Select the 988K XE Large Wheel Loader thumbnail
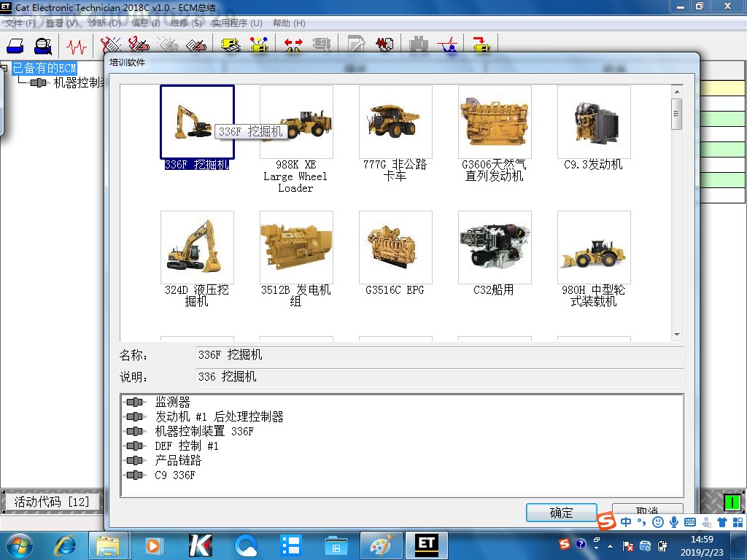This screenshot has width=747, height=560. coord(296,122)
